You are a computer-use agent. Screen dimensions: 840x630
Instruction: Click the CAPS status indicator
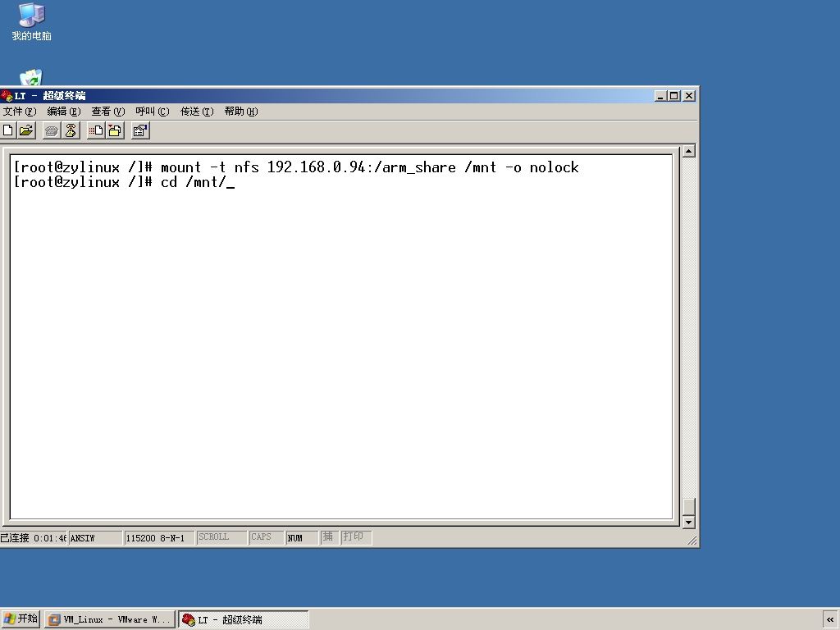point(267,537)
